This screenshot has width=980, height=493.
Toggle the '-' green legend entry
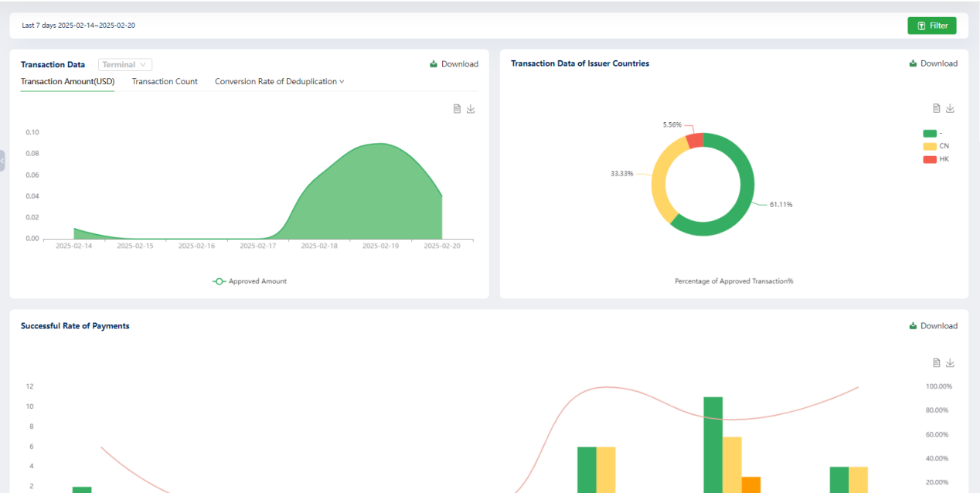933,133
